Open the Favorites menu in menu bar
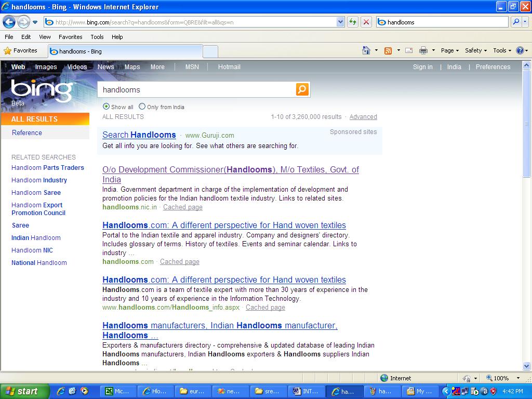532x399 pixels. click(x=71, y=37)
